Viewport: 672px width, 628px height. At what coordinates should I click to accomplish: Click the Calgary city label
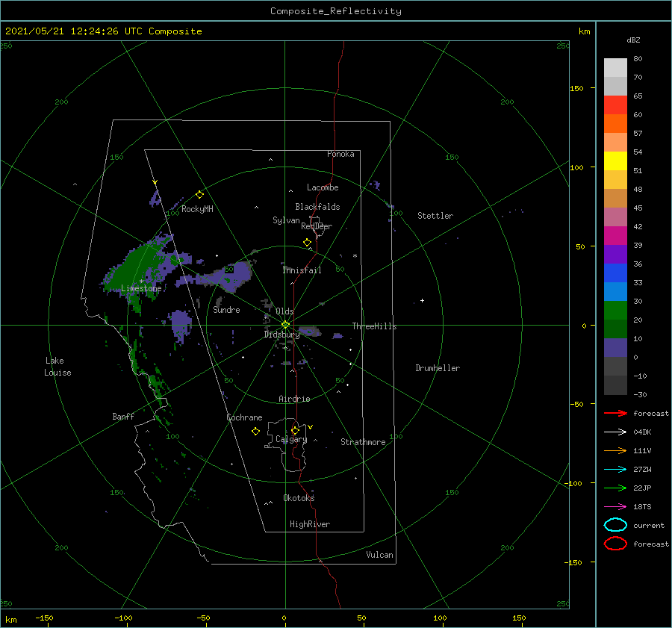[x=291, y=439]
